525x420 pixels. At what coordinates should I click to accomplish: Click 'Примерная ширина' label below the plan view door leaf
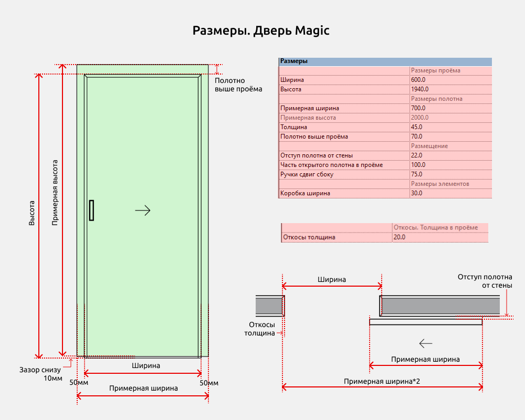tap(425, 360)
